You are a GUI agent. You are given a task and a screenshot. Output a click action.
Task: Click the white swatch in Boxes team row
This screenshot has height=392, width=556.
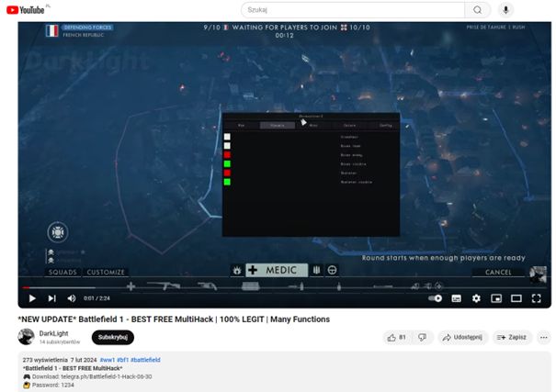227,146
